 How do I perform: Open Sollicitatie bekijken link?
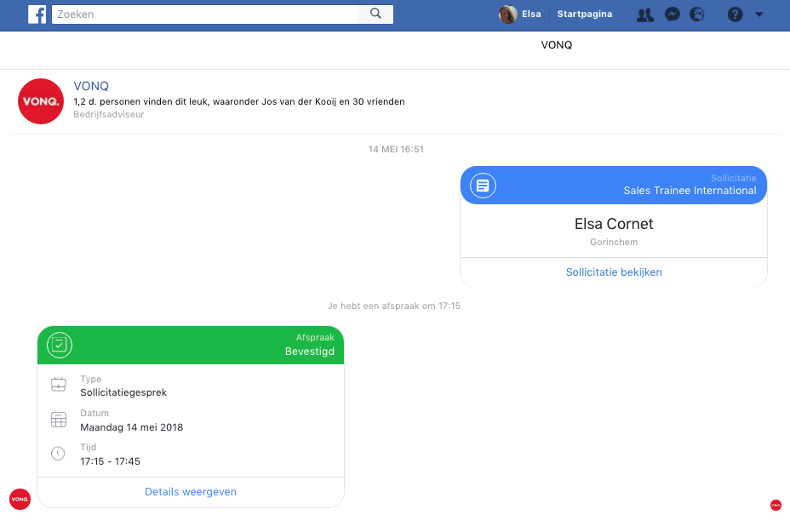coord(614,272)
